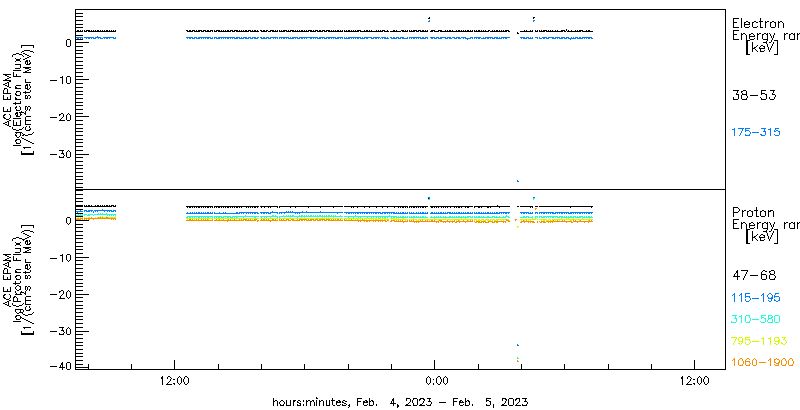Click the Electron legend title
Screen dimensions: 800x410
coord(758,23)
